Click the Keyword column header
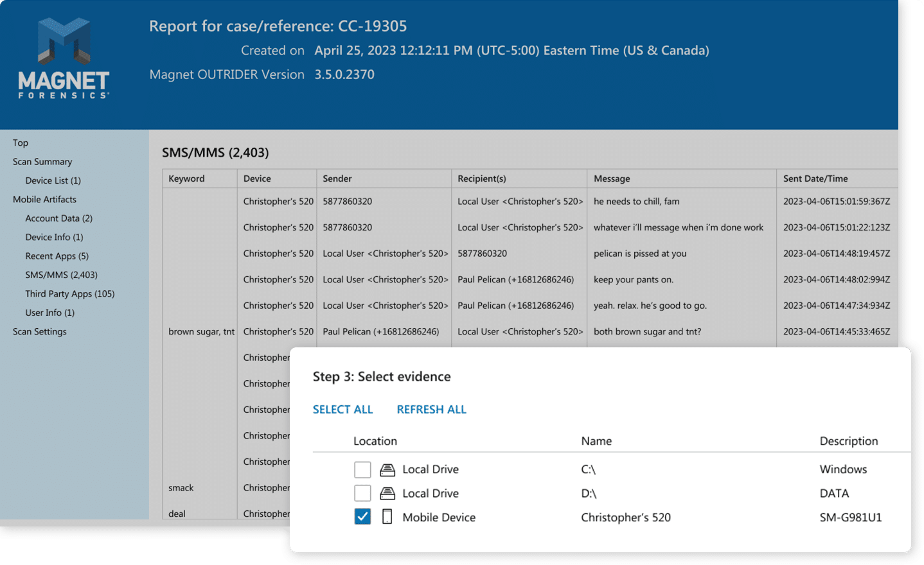 [186, 178]
